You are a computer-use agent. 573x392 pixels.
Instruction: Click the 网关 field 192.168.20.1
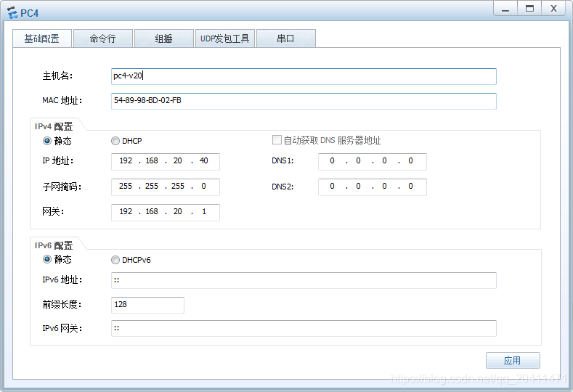pos(166,212)
